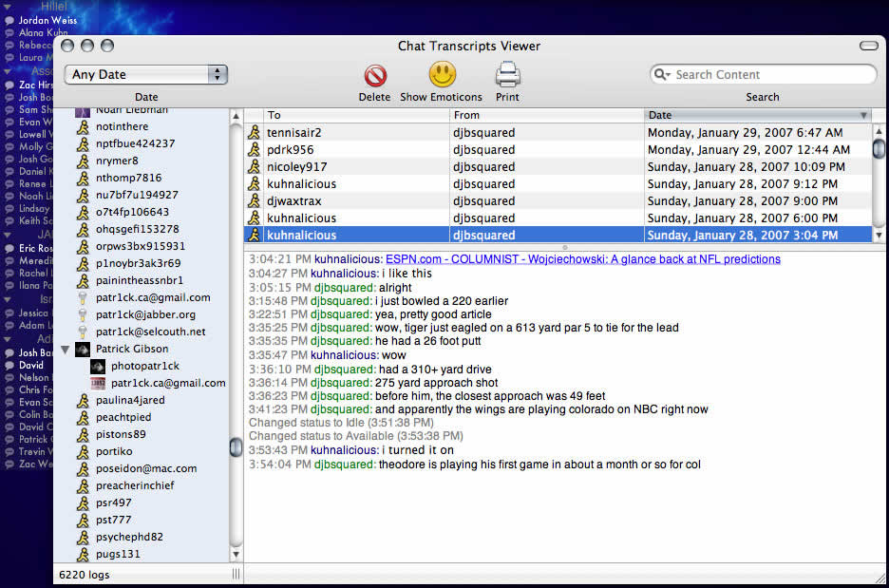This screenshot has height=588, width=889.
Task: Open the ESPN.com columnist link
Action: coord(583,259)
